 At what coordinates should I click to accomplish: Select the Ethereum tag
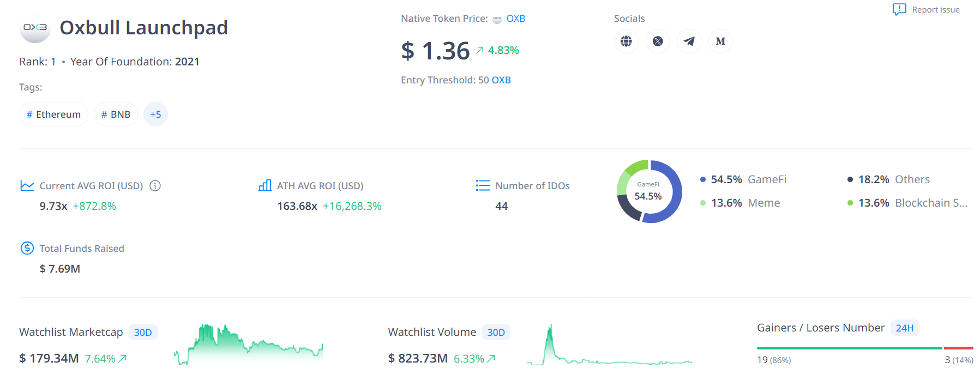[53, 114]
